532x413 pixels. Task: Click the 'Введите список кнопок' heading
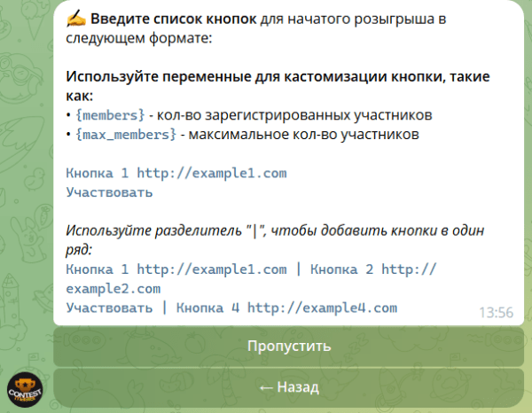174,19
